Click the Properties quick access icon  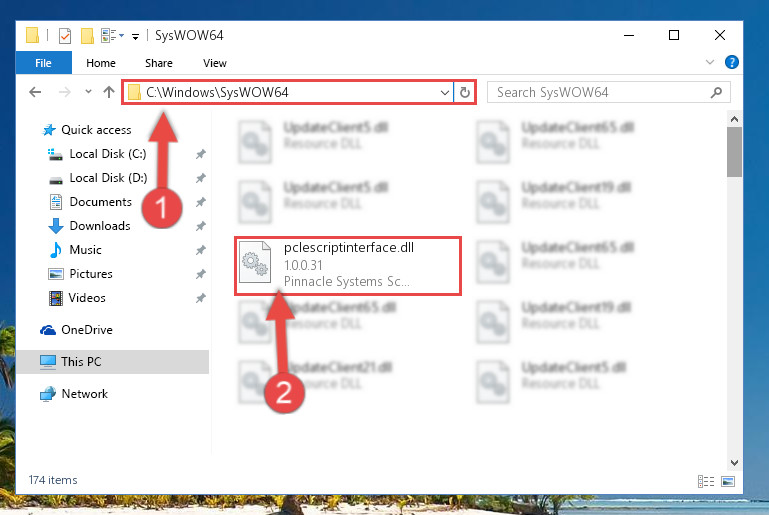coord(65,35)
